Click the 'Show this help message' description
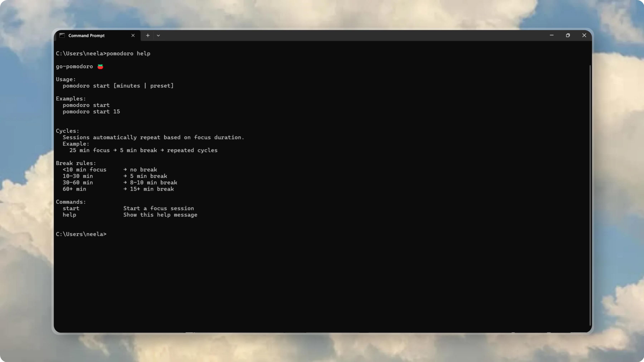Viewport: 644px width, 362px height. click(x=160, y=215)
